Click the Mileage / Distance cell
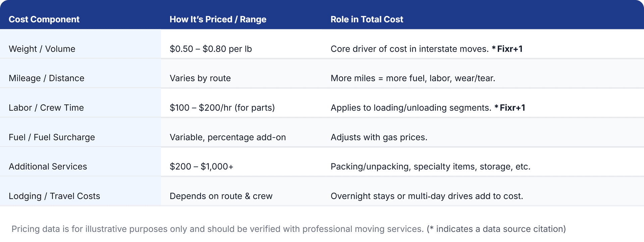 (46, 78)
